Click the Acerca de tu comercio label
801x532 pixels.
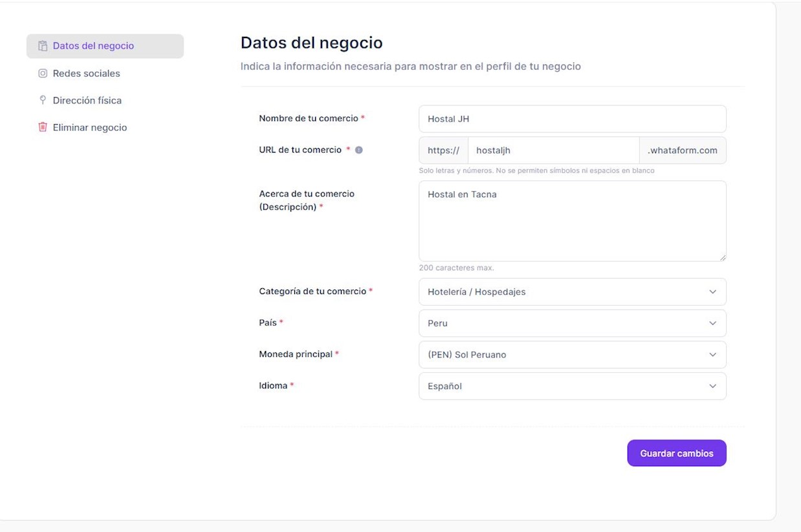coord(307,200)
